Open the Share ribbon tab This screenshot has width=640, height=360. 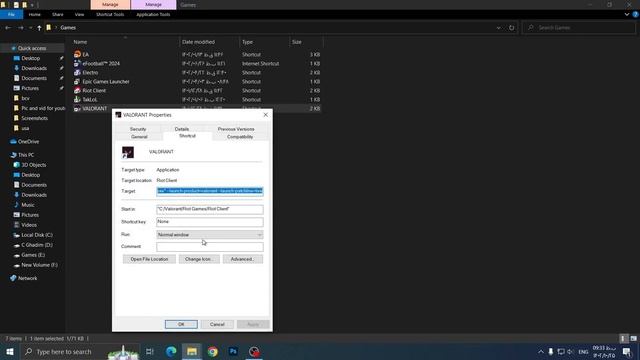pos(58,14)
